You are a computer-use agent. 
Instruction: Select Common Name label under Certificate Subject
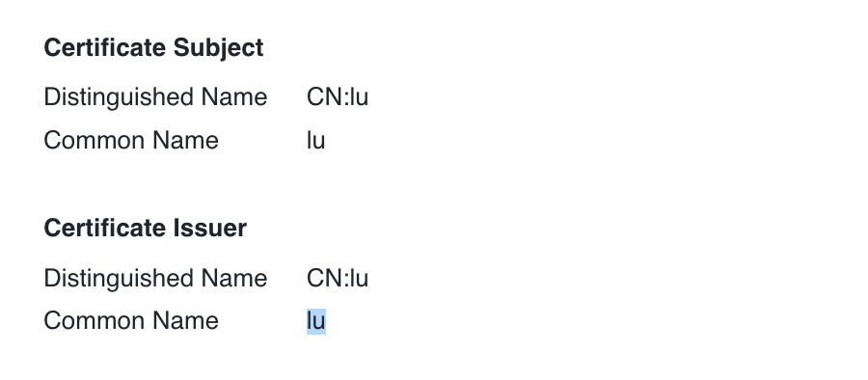click(x=131, y=140)
